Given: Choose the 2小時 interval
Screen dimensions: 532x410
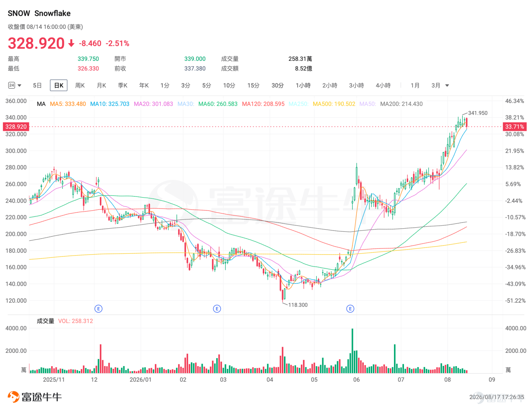Looking at the screenshot, I should (330, 85).
